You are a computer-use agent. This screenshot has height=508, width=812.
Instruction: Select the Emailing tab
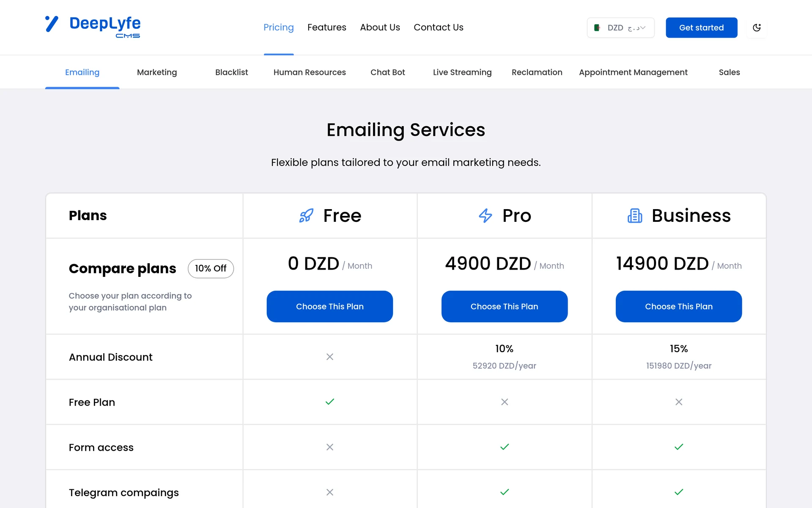pos(82,72)
